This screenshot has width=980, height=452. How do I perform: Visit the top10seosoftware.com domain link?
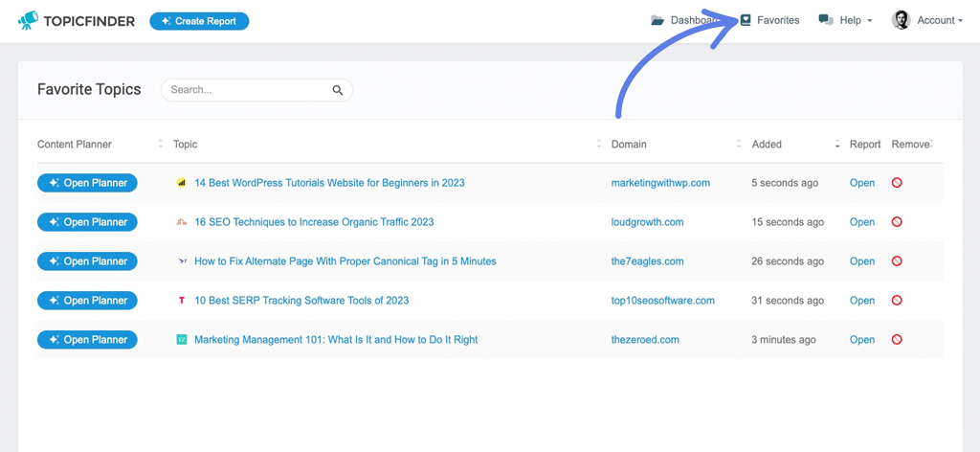662,301
